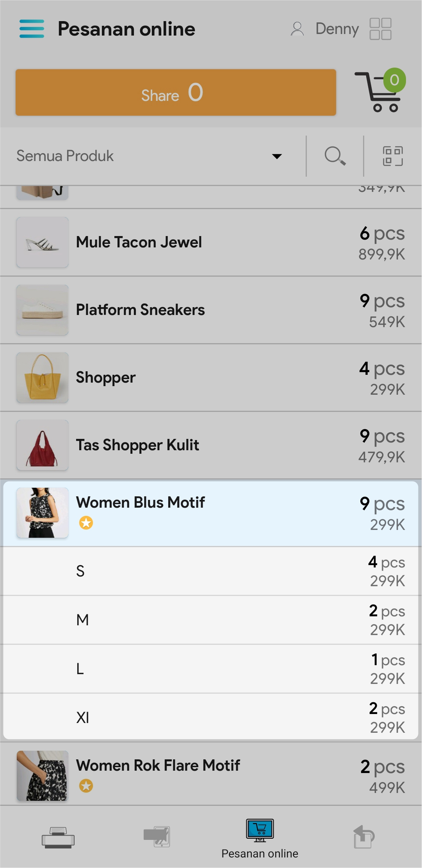The width and height of the screenshot is (422, 868).
Task: Choose the Xl size variant row
Action: (x=211, y=718)
